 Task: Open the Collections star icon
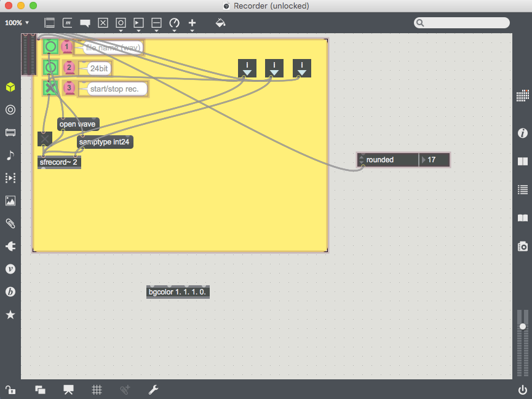10,314
